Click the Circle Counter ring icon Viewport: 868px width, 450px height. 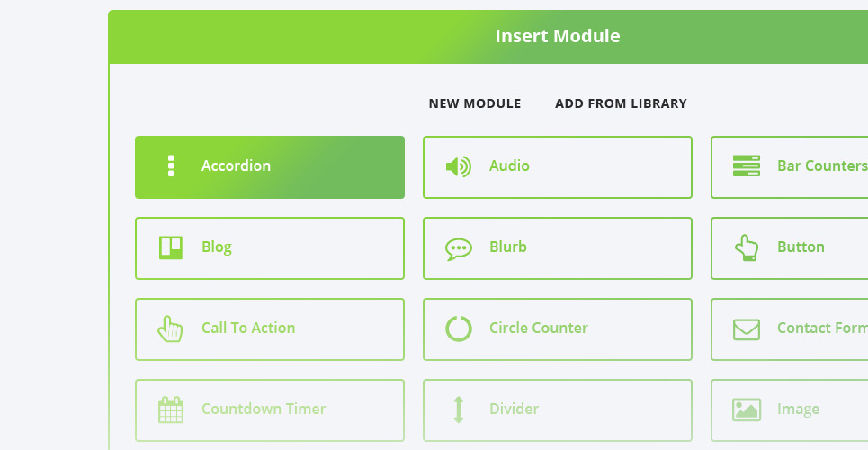(x=458, y=328)
